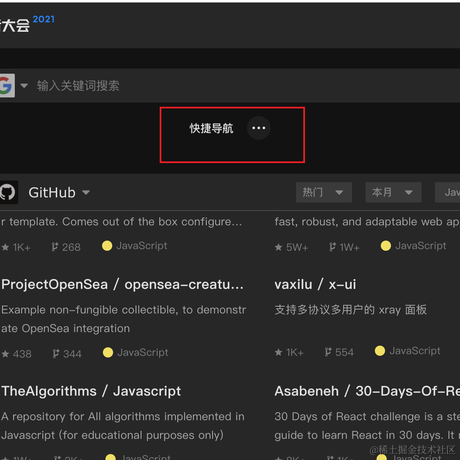Click the "template. Comes out of the box" description
Screen dimensions: 460x460
[x=122, y=222]
